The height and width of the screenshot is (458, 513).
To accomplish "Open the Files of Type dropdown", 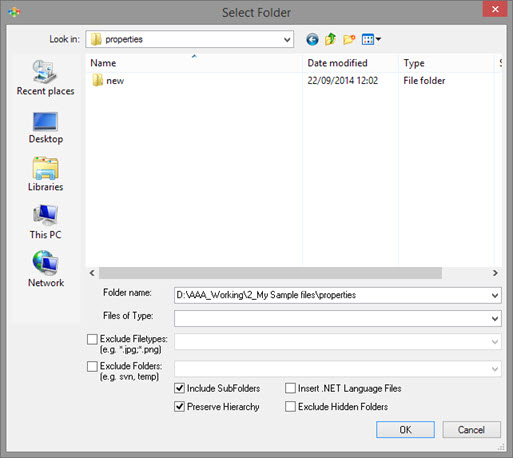I will (495, 319).
